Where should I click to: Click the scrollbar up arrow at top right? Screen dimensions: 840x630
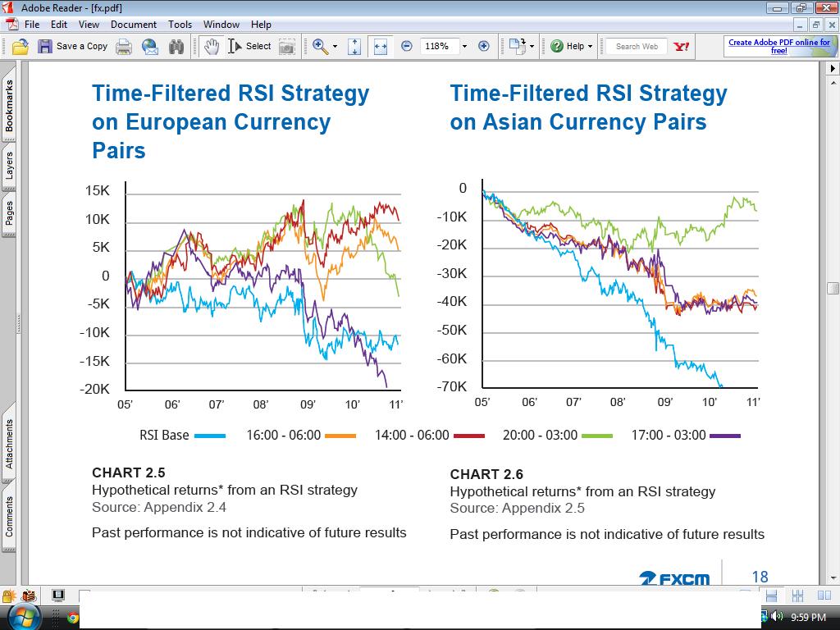pos(833,83)
